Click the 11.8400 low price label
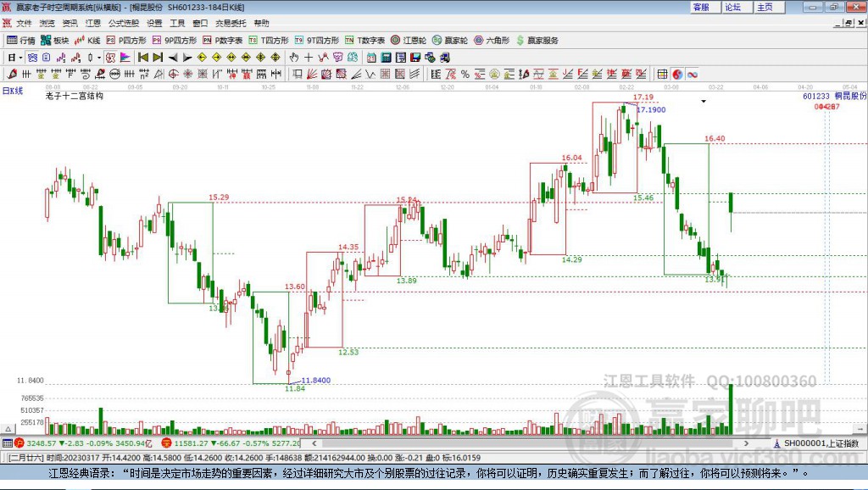Screen dimensions: 868x490 (x=316, y=381)
